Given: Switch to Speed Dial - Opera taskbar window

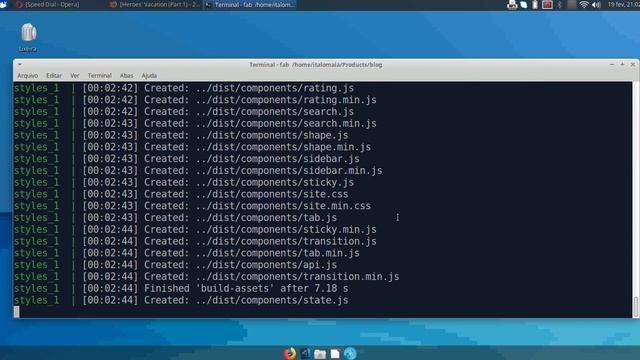Looking at the screenshot, I should coord(48,4).
